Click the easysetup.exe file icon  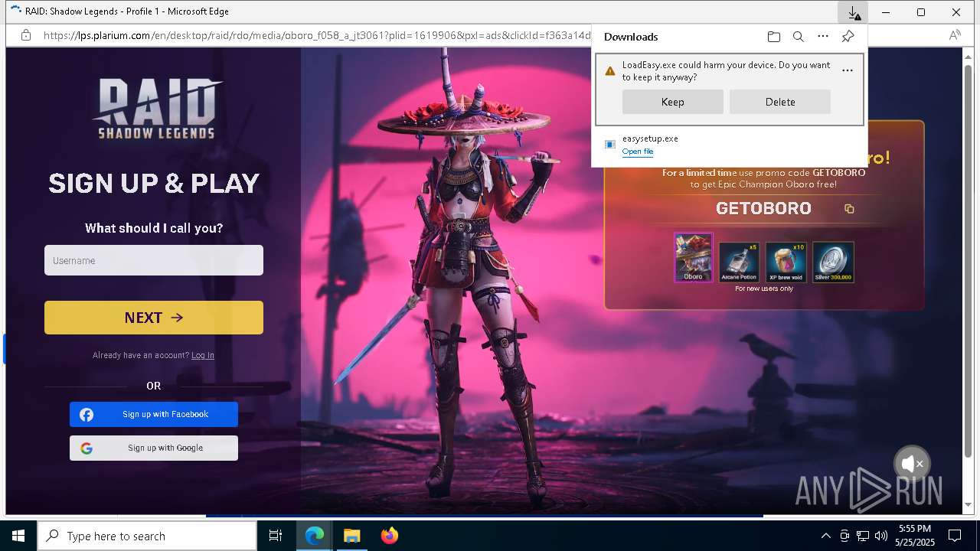pyautogui.click(x=610, y=144)
